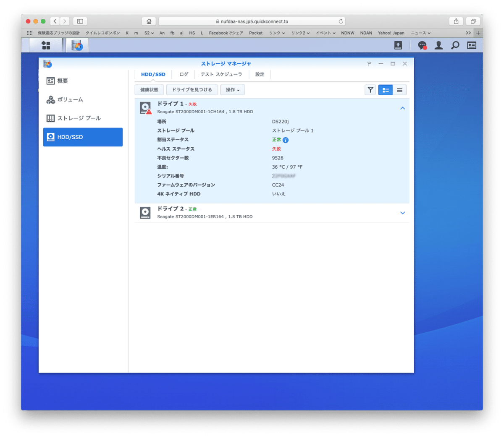Open DSM search magnifier icon
This screenshot has height=438, width=504.
[455, 45]
